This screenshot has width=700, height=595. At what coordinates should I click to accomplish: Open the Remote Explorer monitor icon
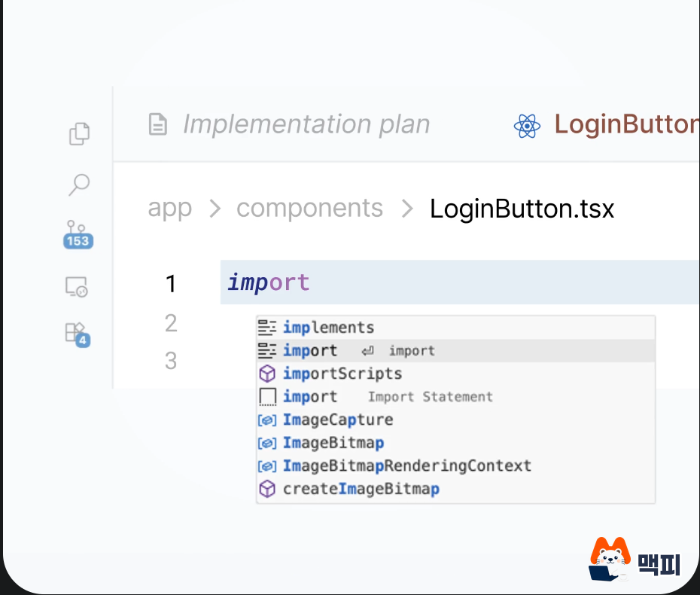[76, 287]
